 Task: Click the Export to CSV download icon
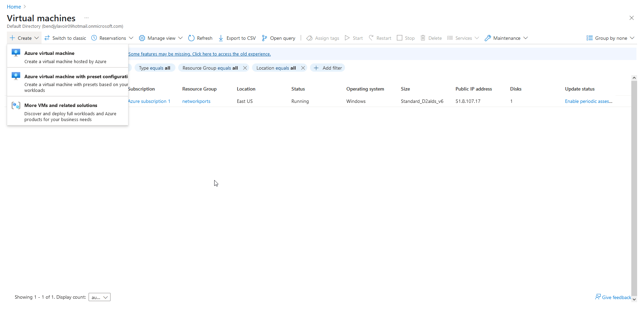221,38
